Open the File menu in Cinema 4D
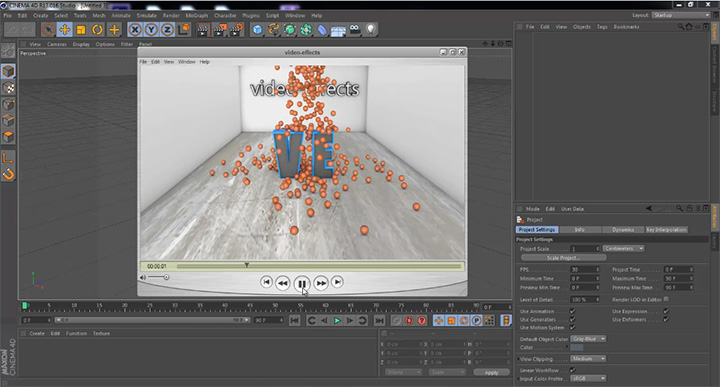Viewport: 720px width, 387px height. (8, 16)
